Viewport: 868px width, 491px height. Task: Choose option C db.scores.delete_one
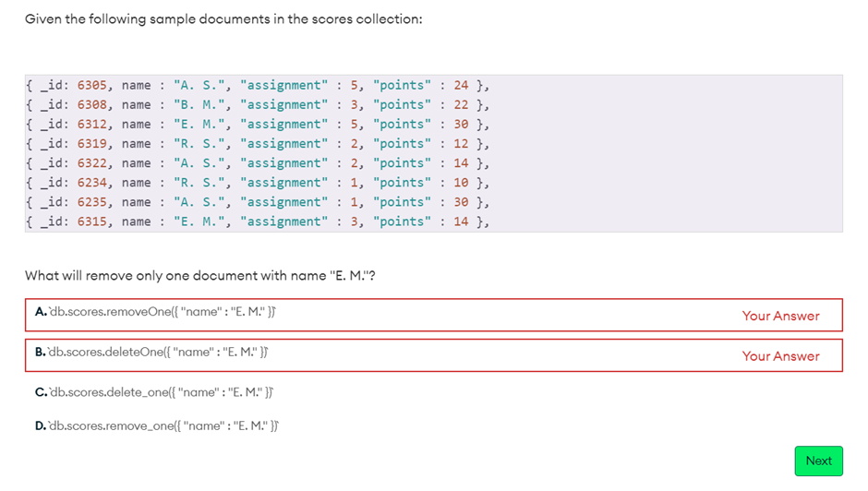(154, 391)
